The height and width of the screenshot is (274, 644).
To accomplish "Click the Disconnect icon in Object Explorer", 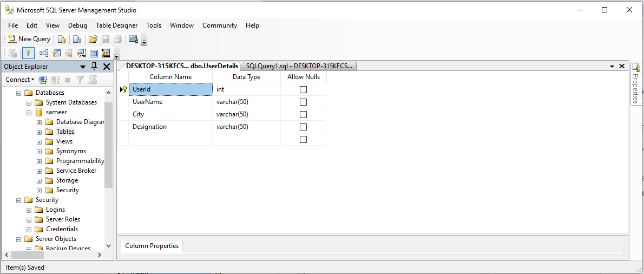I will click(x=55, y=80).
